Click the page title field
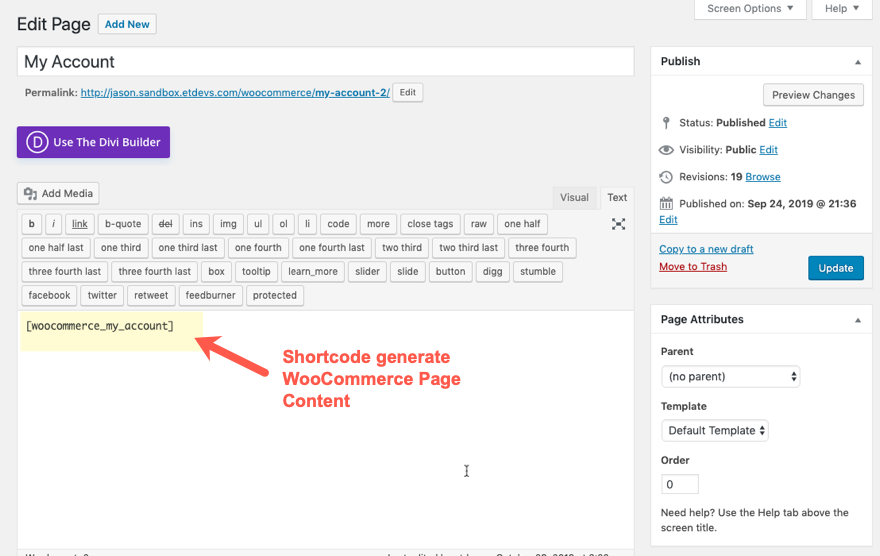Screen dimensions: 880x556 point(325,62)
